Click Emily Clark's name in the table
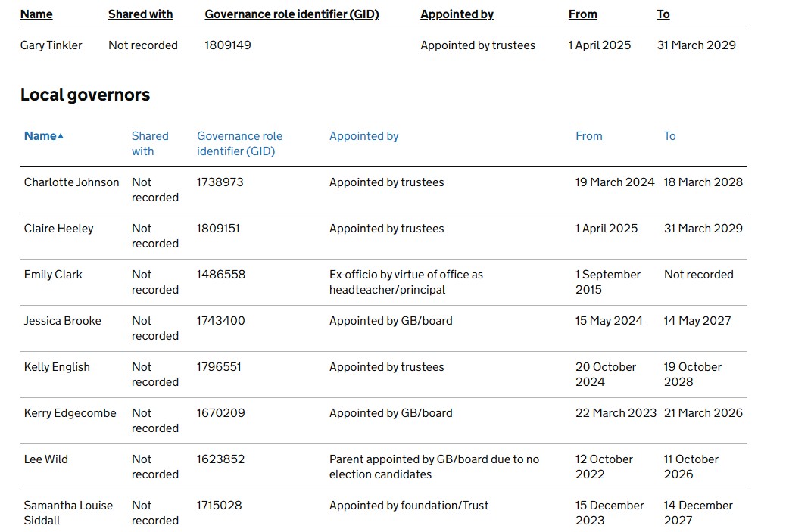Screen dimensions: 786x532 pyautogui.click(x=53, y=275)
